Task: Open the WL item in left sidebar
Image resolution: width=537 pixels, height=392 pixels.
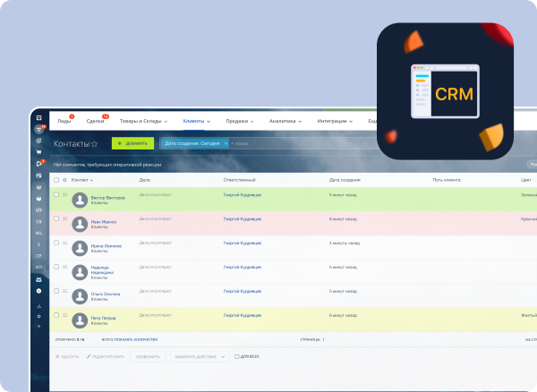Action: coord(38,234)
